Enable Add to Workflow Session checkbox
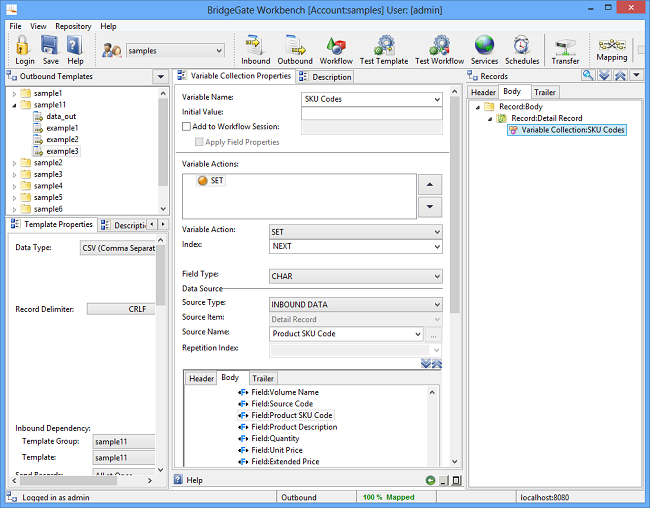The height and width of the screenshot is (508, 650). click(186, 127)
